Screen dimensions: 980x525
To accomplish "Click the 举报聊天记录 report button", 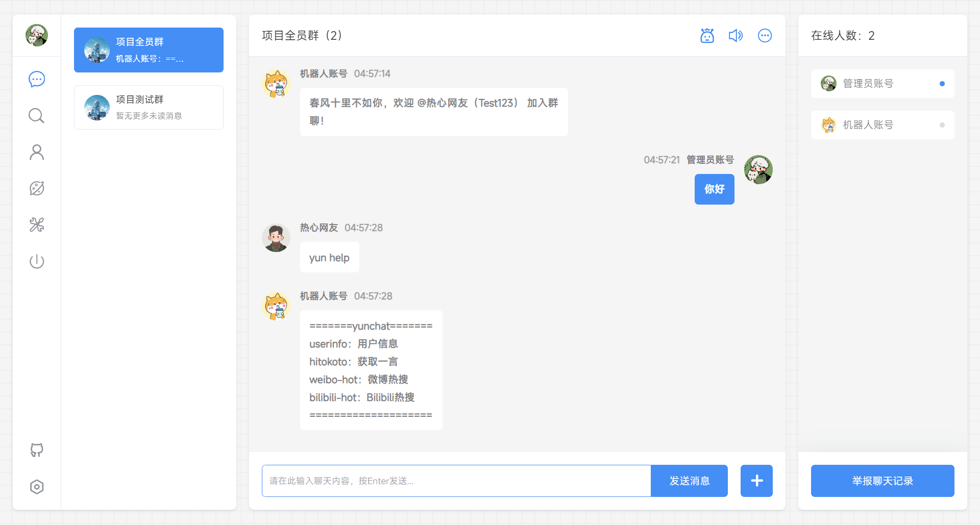I will click(x=883, y=481).
